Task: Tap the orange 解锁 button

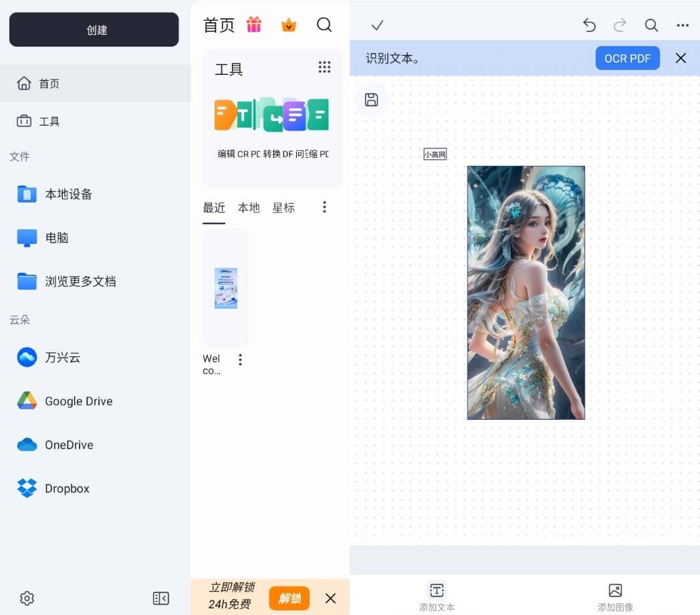Action: (x=289, y=598)
